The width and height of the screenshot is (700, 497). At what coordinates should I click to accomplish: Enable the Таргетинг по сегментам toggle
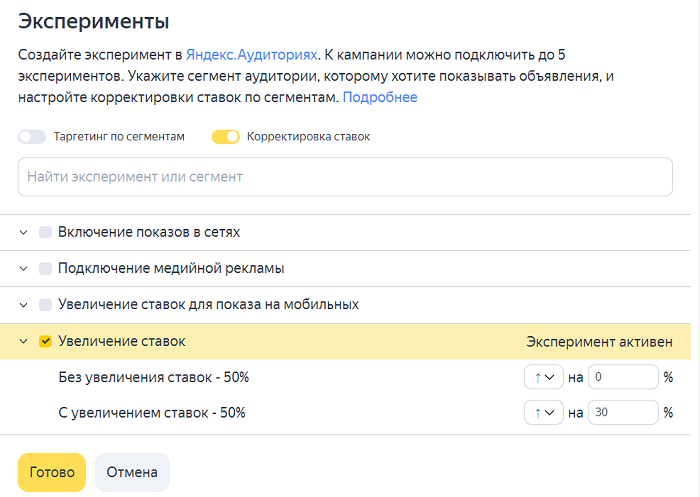click(32, 137)
